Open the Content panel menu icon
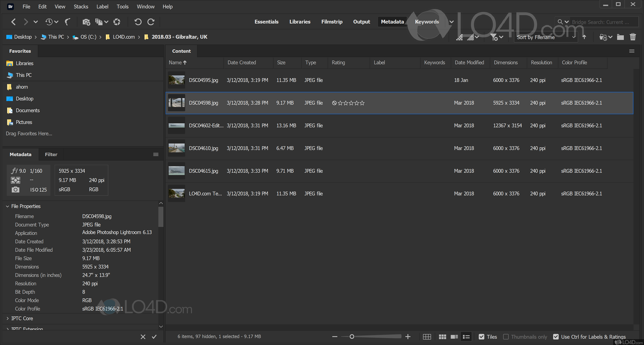644x345 pixels. click(x=631, y=51)
